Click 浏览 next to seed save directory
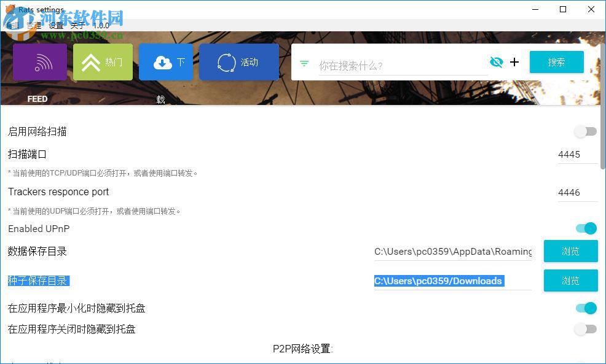This screenshot has height=364, width=606. [570, 281]
